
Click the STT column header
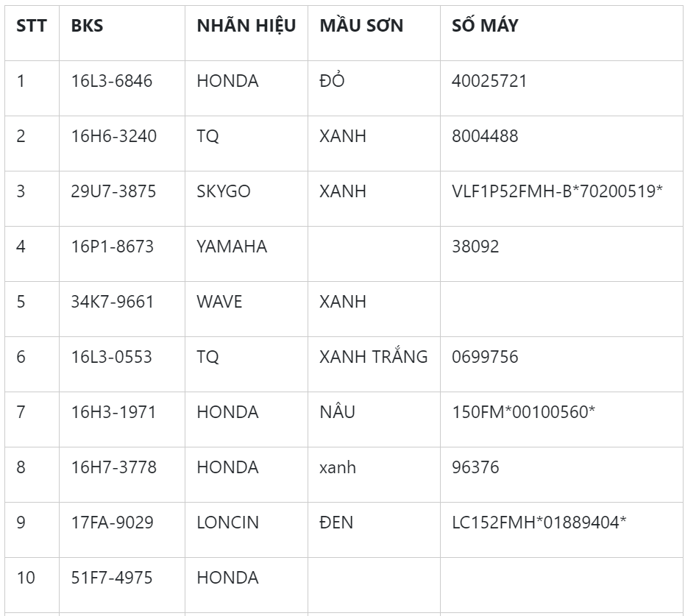coord(32,26)
